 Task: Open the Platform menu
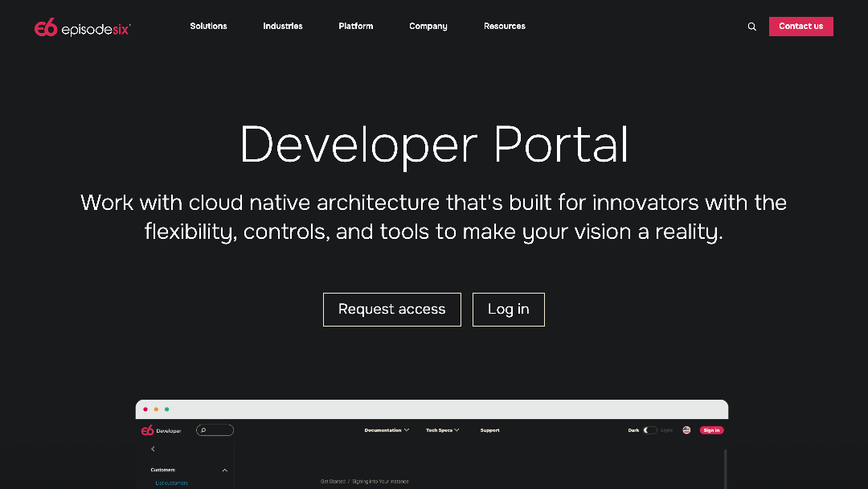click(x=356, y=26)
